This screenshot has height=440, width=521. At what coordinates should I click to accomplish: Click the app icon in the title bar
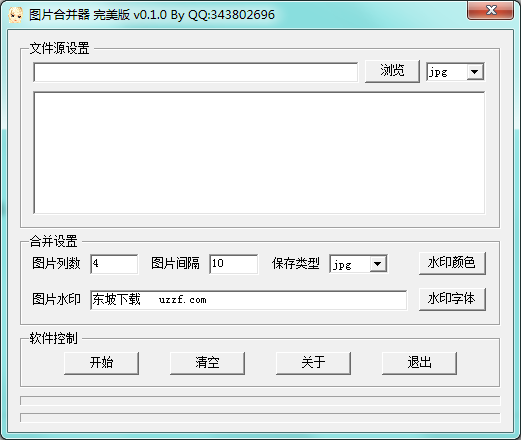[x=15, y=15]
